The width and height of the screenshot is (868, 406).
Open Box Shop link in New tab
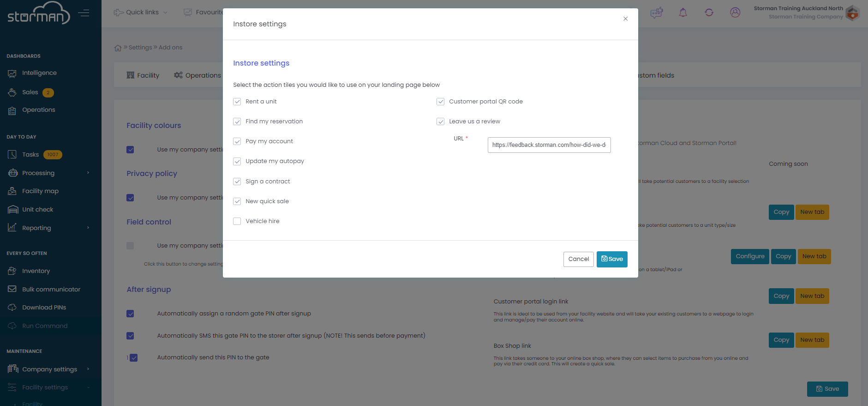[812, 340]
